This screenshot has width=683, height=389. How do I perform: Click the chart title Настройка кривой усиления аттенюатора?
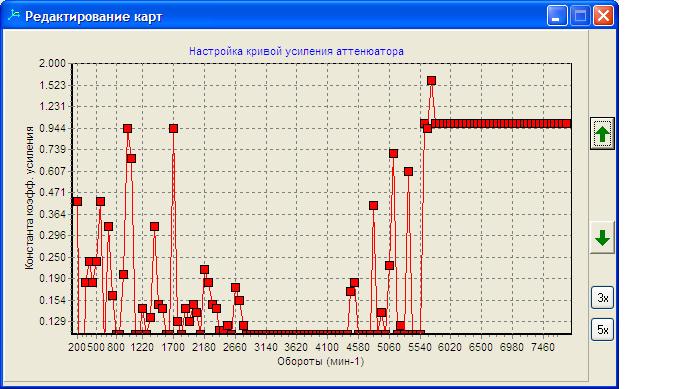coord(296,51)
